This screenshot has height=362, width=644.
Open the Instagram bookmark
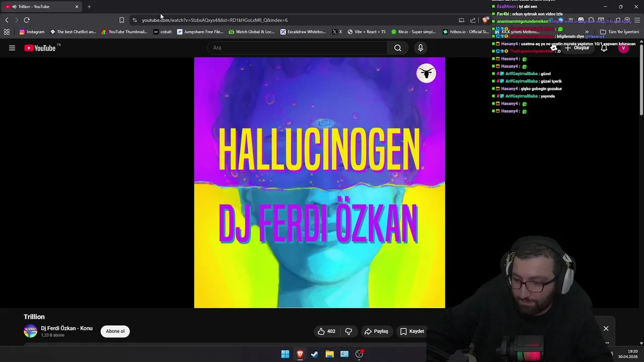(x=32, y=32)
